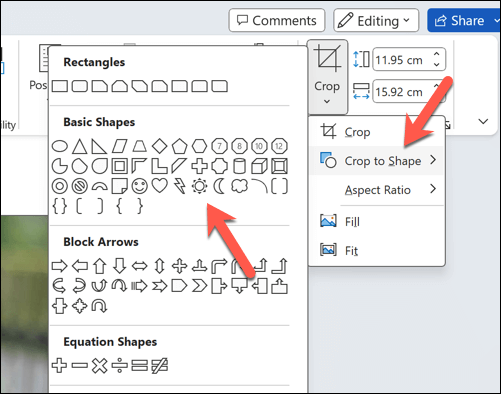This screenshot has height=394, width=501.
Task: Select the right arrow block shape
Action: [x=60, y=266]
